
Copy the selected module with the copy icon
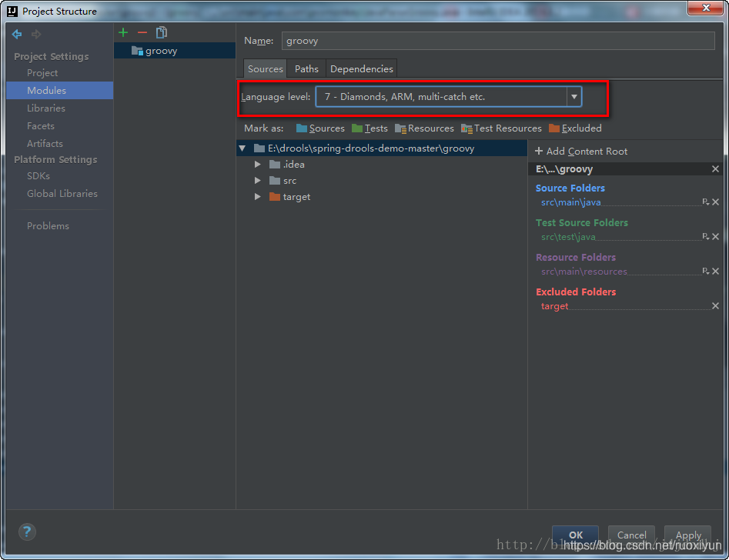click(x=162, y=32)
